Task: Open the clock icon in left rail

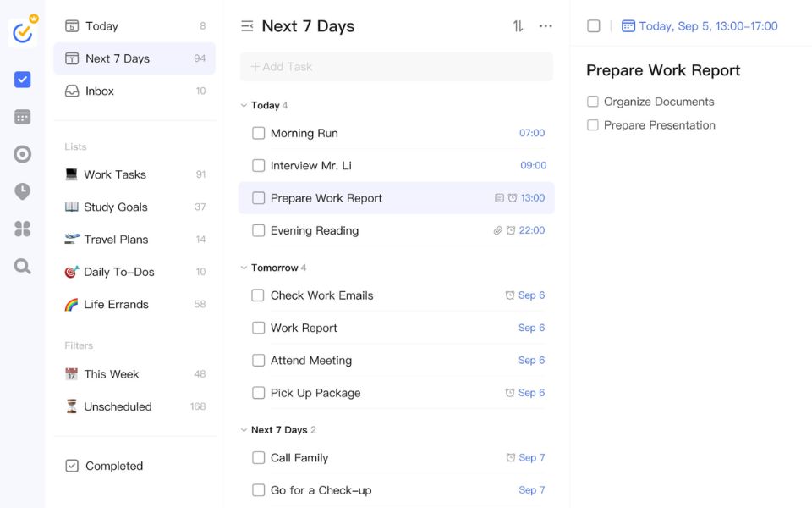Action: [x=23, y=191]
